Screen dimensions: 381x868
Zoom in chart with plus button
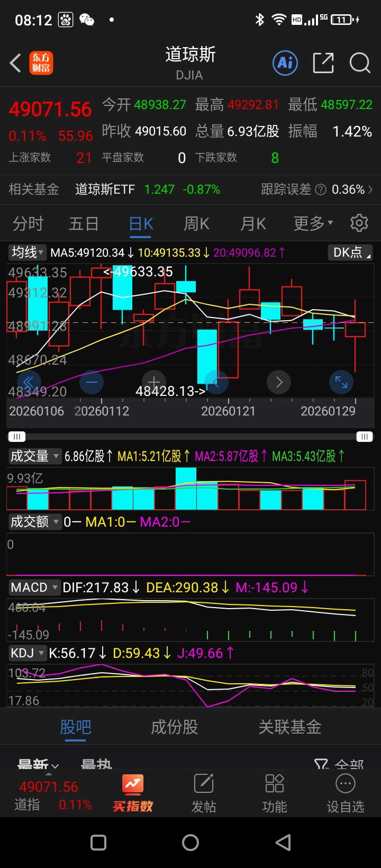(154, 381)
